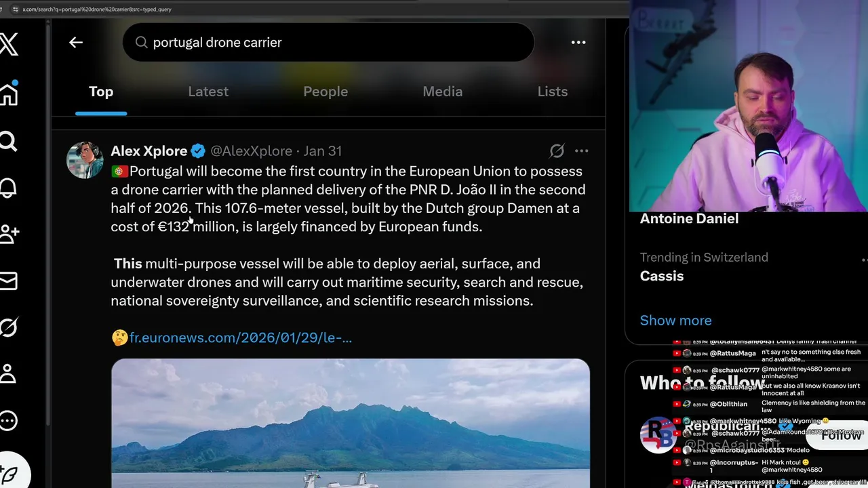This screenshot has width=868, height=488.
Task: Open Antoine Daniel trending topic
Action: [689, 219]
